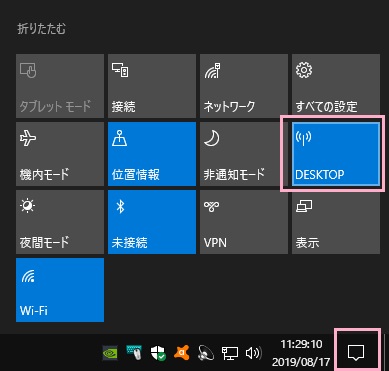Click the Action Center notification icon
This screenshot has width=389, height=371.
coord(356,353)
